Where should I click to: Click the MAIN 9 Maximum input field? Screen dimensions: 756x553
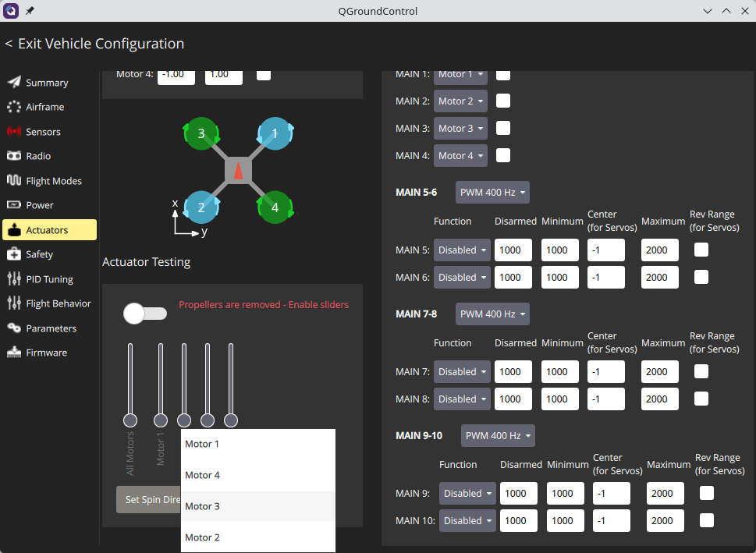[x=665, y=494]
